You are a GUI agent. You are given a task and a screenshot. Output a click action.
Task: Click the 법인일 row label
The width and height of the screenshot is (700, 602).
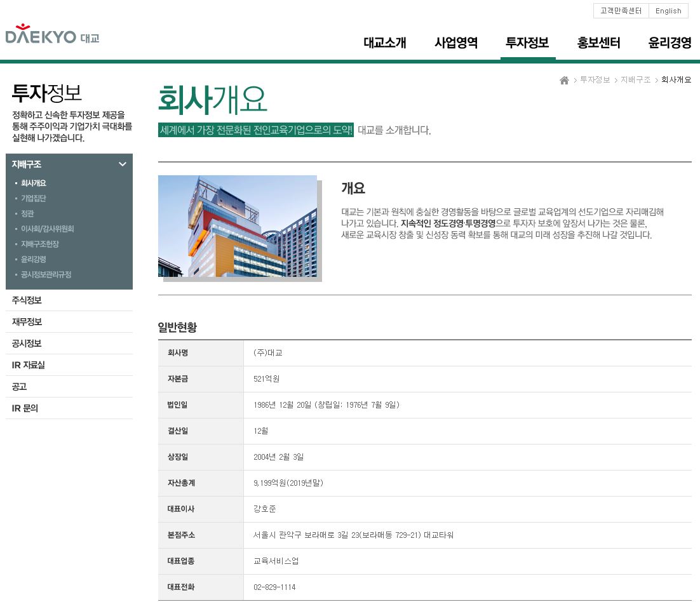click(x=178, y=405)
